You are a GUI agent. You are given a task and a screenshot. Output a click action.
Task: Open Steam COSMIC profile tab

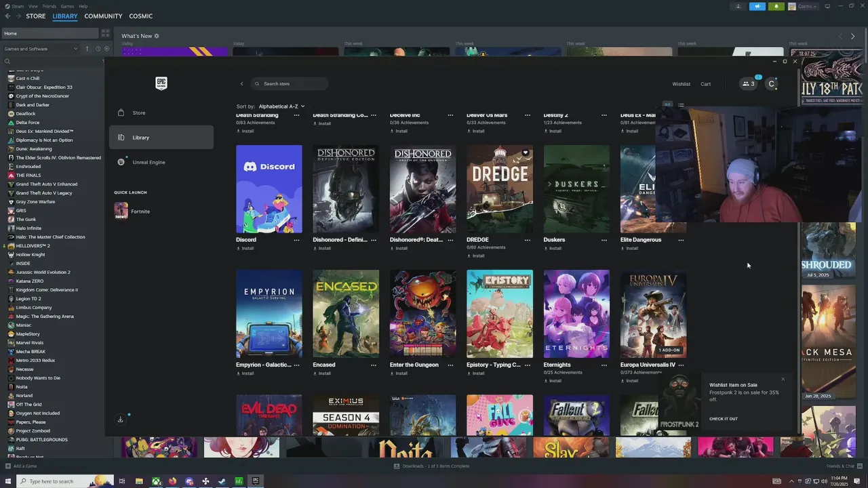(x=140, y=16)
